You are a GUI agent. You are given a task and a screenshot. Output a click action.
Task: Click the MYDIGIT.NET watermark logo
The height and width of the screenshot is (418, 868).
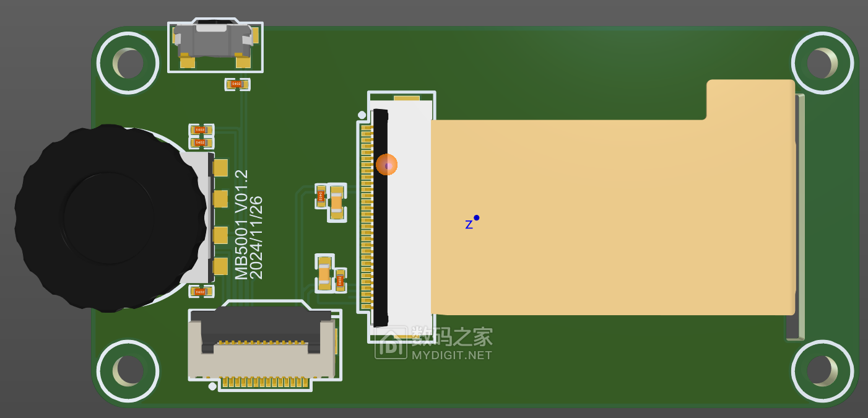[x=433, y=343]
